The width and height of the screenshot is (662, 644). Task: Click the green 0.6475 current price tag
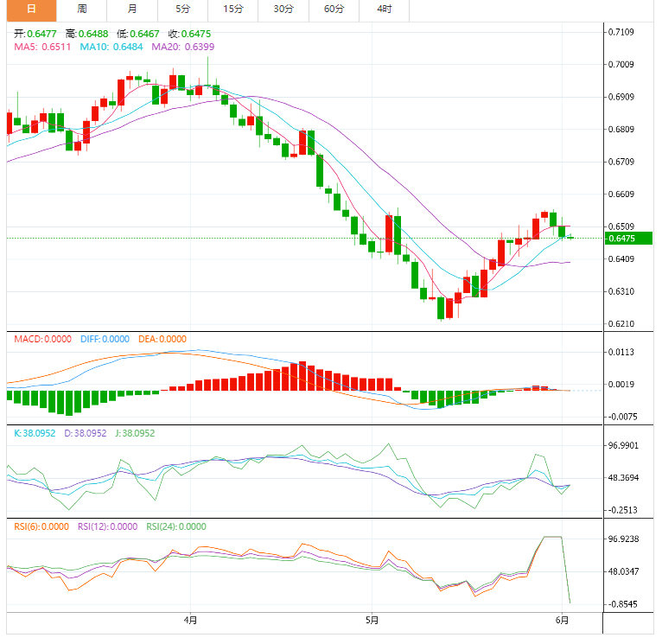click(628, 239)
